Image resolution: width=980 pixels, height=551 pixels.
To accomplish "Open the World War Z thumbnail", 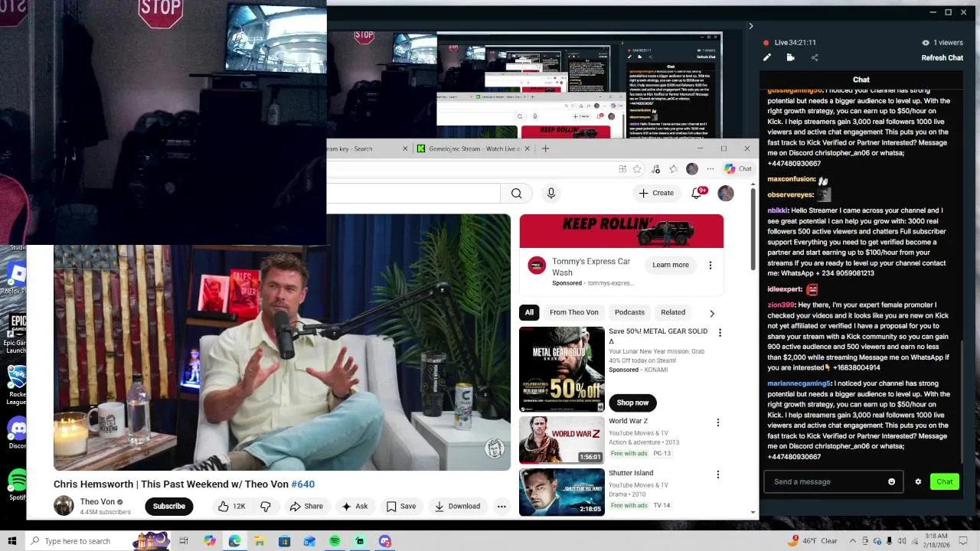I will point(562,440).
